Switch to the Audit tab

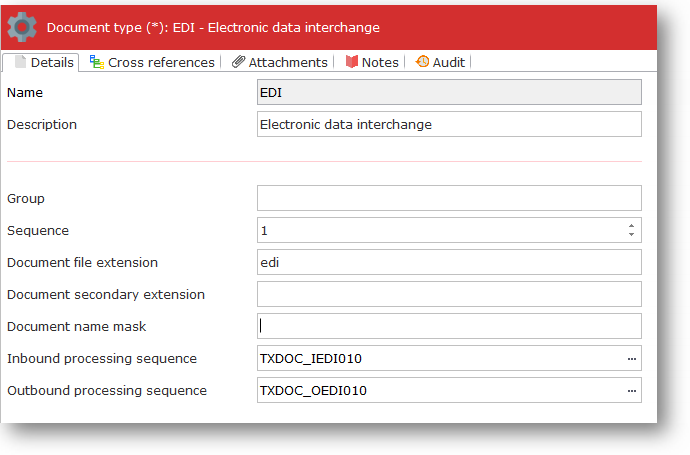click(x=448, y=62)
